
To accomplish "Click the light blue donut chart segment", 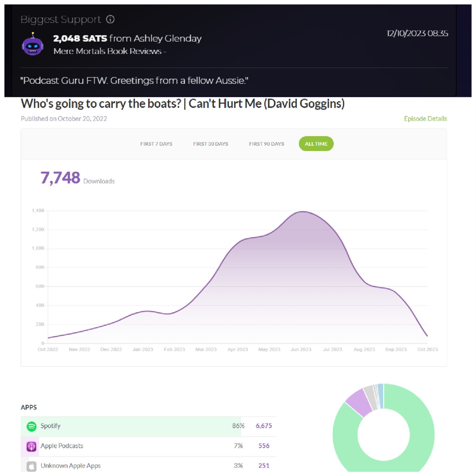I will click(x=380, y=396).
